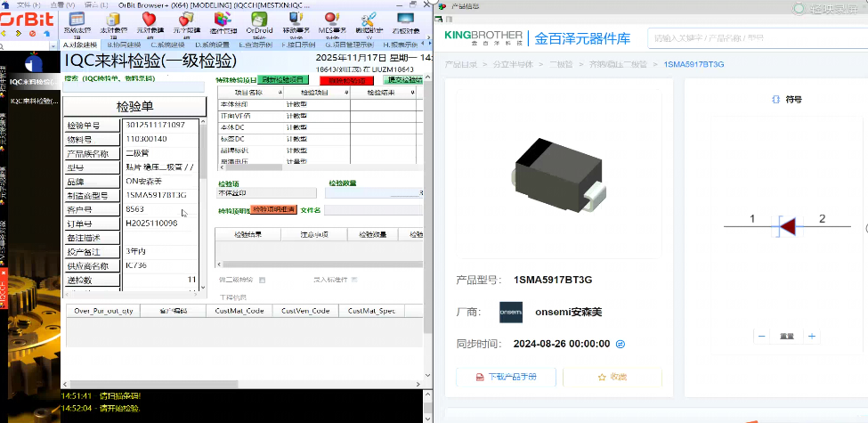Open 分立半导体 breadcrumb link

513,65
